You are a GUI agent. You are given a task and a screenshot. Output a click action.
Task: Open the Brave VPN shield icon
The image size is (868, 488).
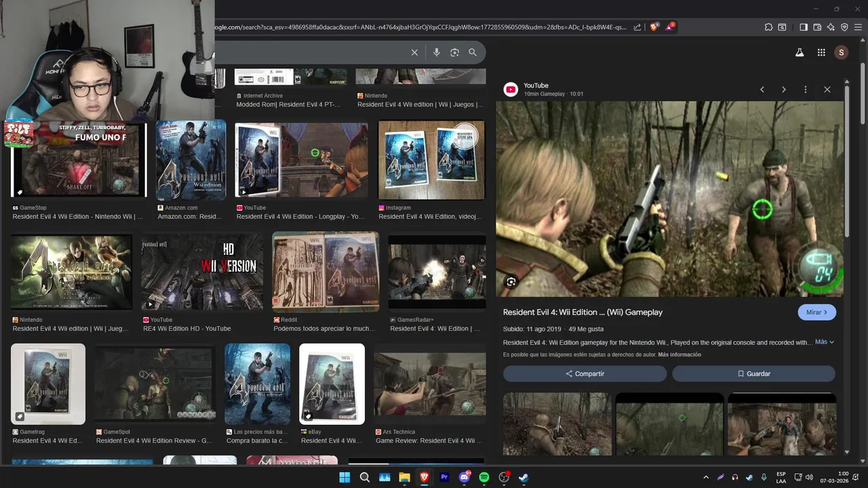[844, 27]
